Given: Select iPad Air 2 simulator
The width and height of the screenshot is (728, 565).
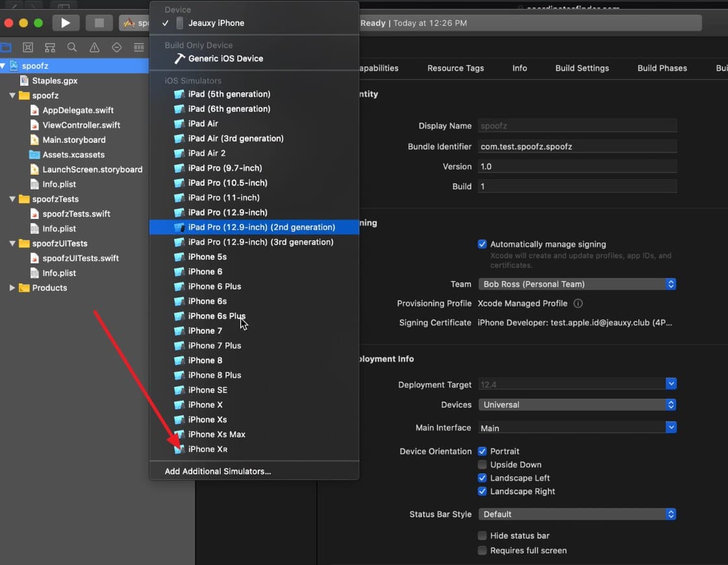Looking at the screenshot, I should point(254,153).
